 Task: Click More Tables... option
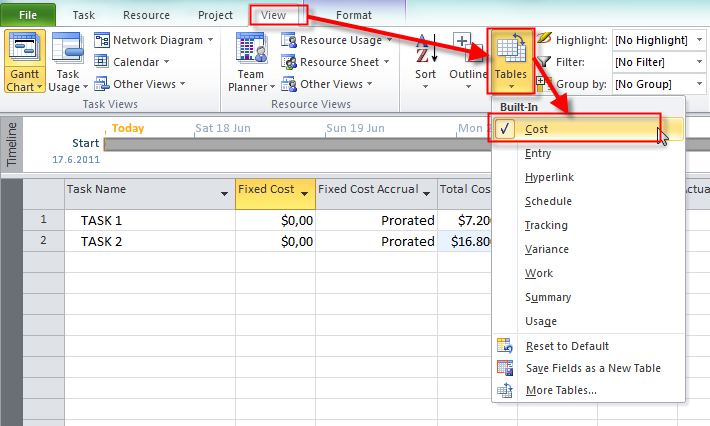click(561, 390)
